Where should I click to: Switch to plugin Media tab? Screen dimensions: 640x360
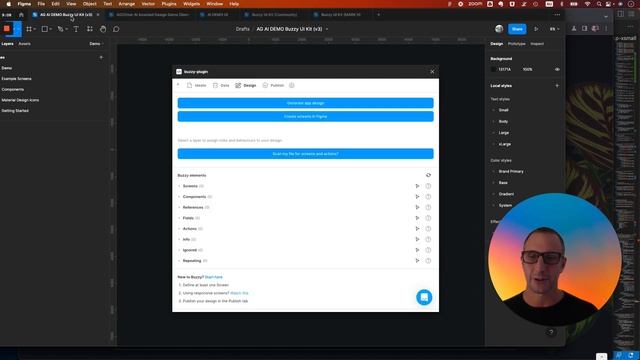[196, 85]
